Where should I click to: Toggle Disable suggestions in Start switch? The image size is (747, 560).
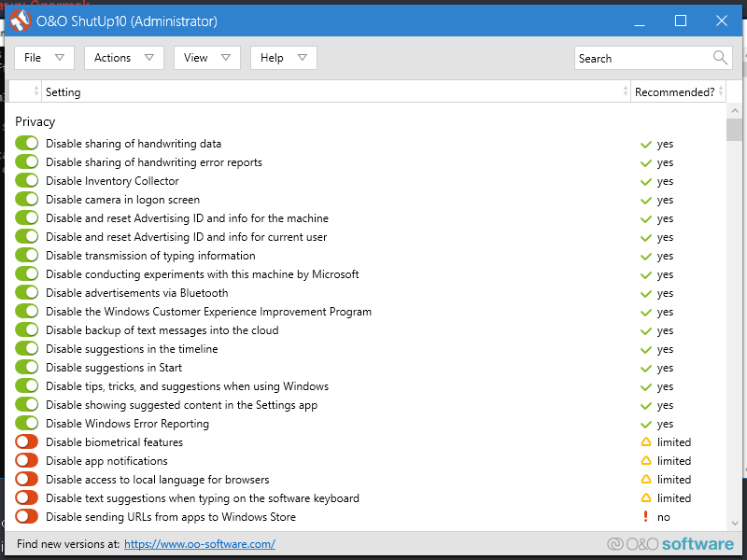[27, 367]
